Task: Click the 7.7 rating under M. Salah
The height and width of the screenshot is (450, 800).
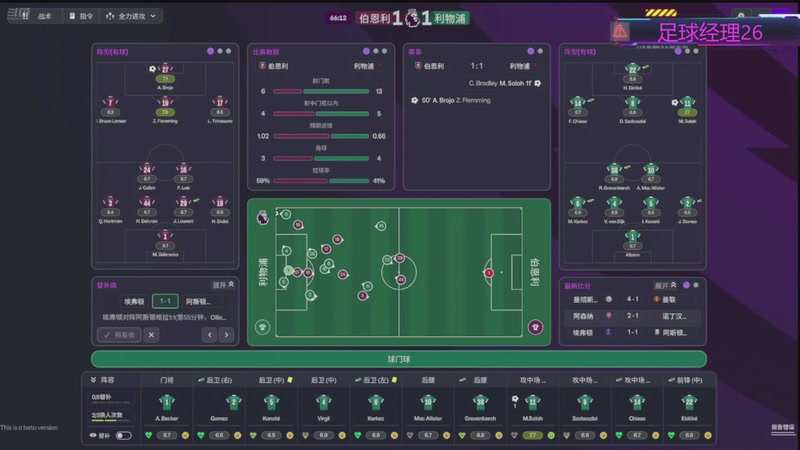Action: (x=532, y=435)
